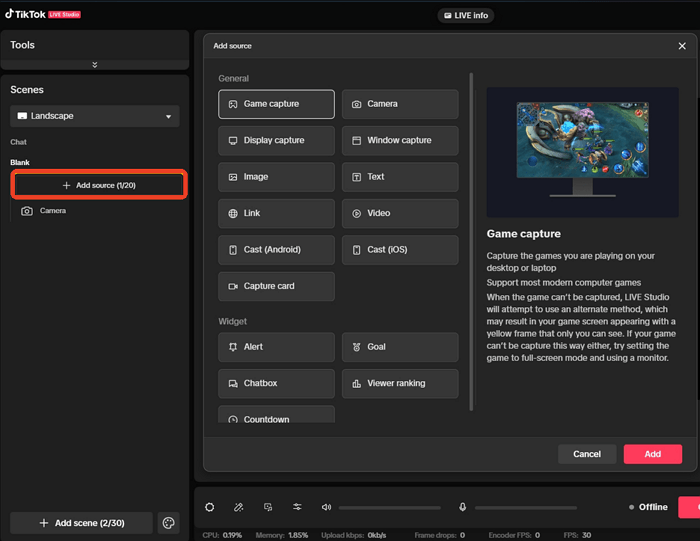Adjust the speaker volume slider

390,508
